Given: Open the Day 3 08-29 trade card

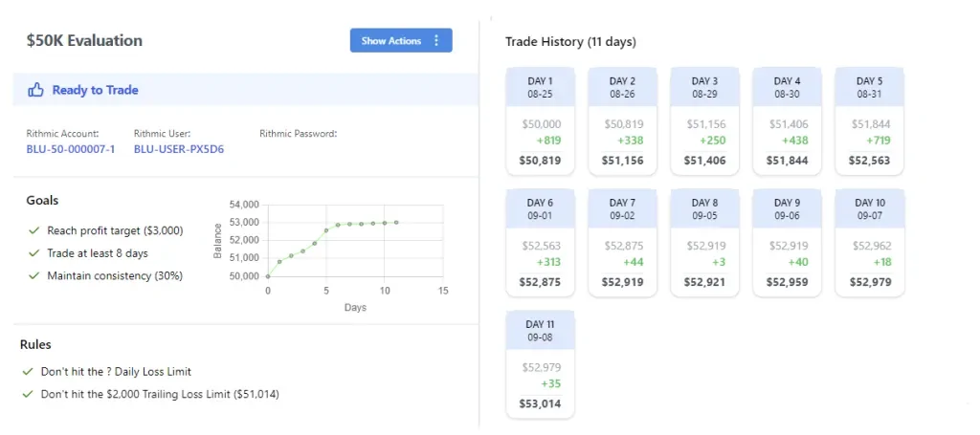Looking at the screenshot, I should [704, 121].
